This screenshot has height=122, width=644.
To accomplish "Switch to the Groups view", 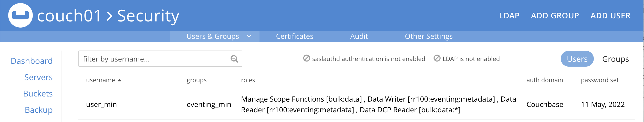I will pyautogui.click(x=615, y=59).
